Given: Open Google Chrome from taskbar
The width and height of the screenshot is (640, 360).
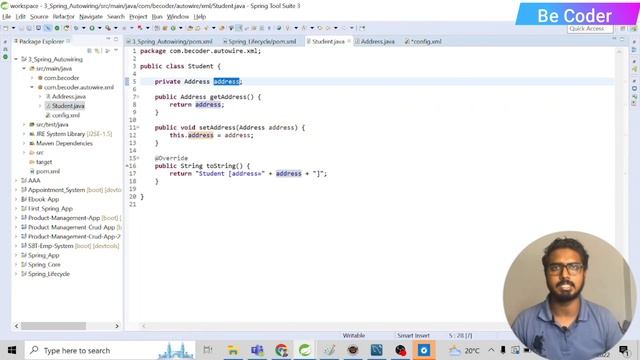Looking at the screenshot, I should pyautogui.click(x=281, y=350).
